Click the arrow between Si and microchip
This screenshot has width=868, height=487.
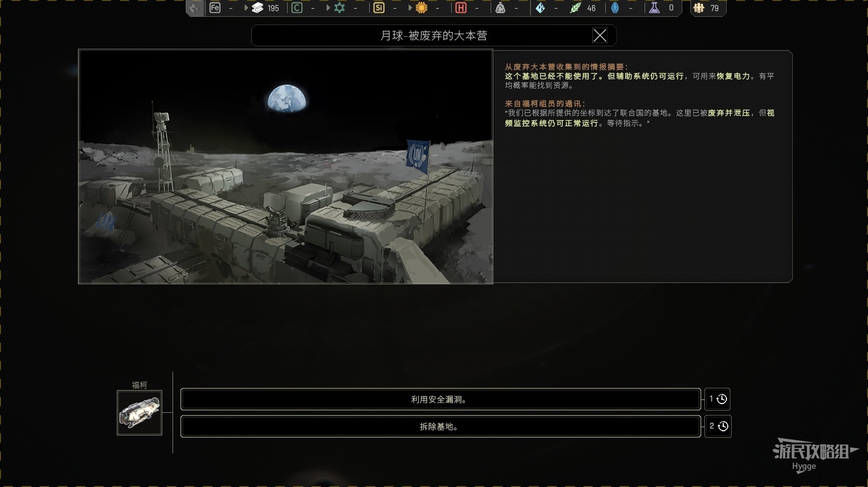tap(410, 8)
